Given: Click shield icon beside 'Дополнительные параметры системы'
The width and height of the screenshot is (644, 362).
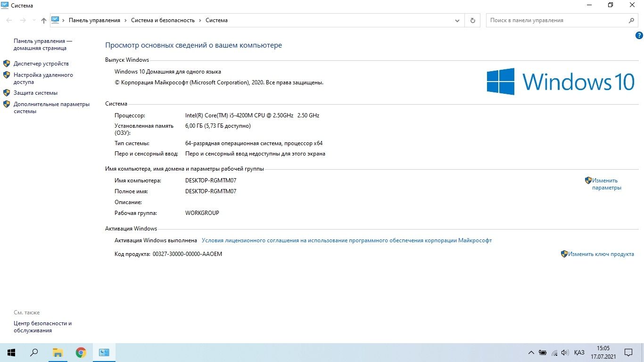Looking at the screenshot, I should click(7, 104).
